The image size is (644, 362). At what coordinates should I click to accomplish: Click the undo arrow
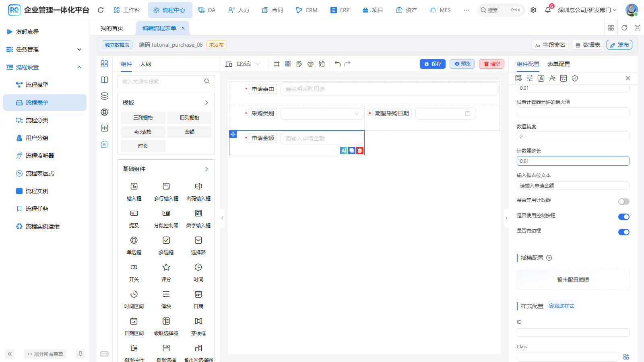point(338,64)
